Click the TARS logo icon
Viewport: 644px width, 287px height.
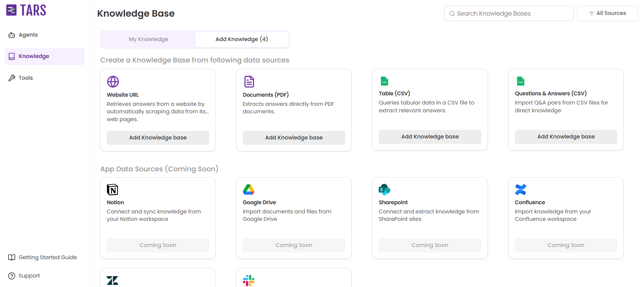pos(11,10)
